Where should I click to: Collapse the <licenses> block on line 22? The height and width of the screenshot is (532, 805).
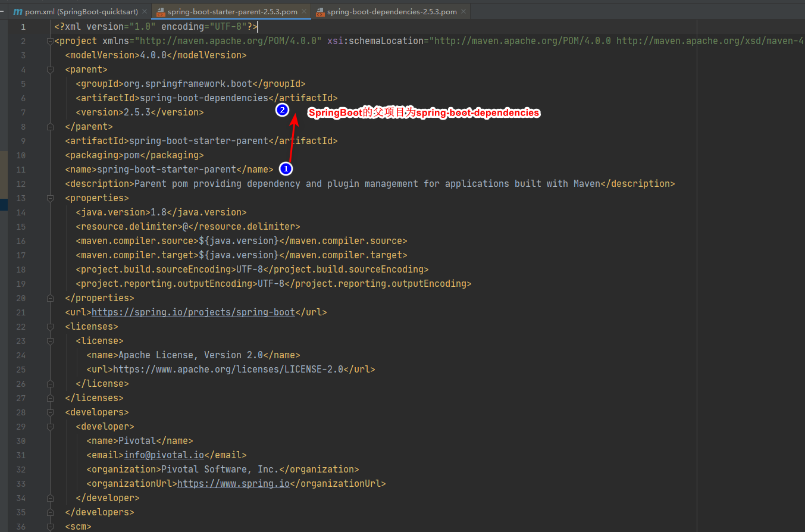pos(49,327)
